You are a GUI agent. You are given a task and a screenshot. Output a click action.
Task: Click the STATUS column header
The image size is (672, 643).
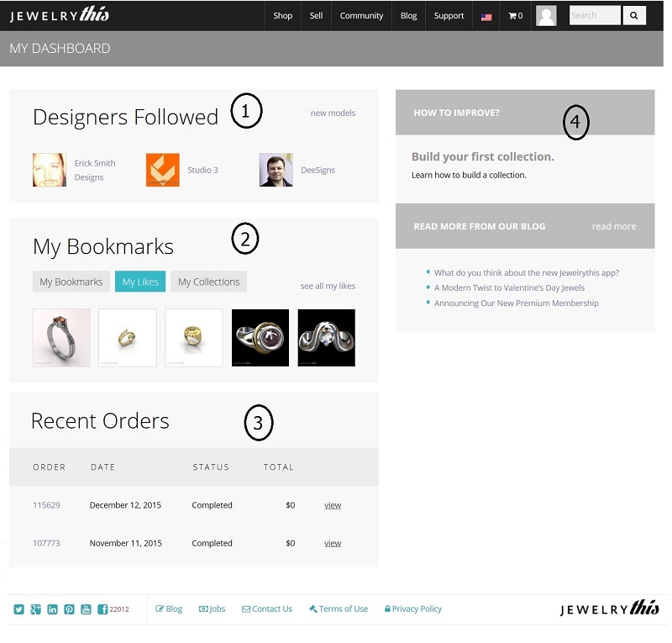tap(211, 467)
